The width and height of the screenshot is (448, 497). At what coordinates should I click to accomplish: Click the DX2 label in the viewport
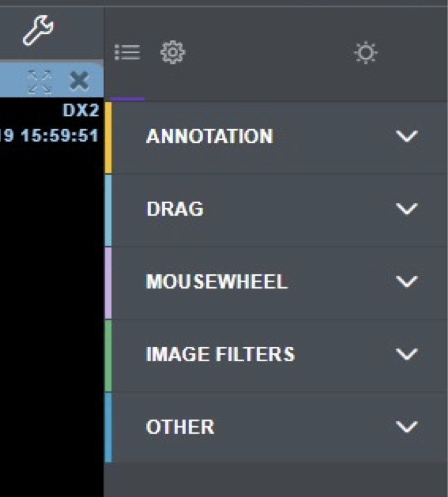point(80,110)
